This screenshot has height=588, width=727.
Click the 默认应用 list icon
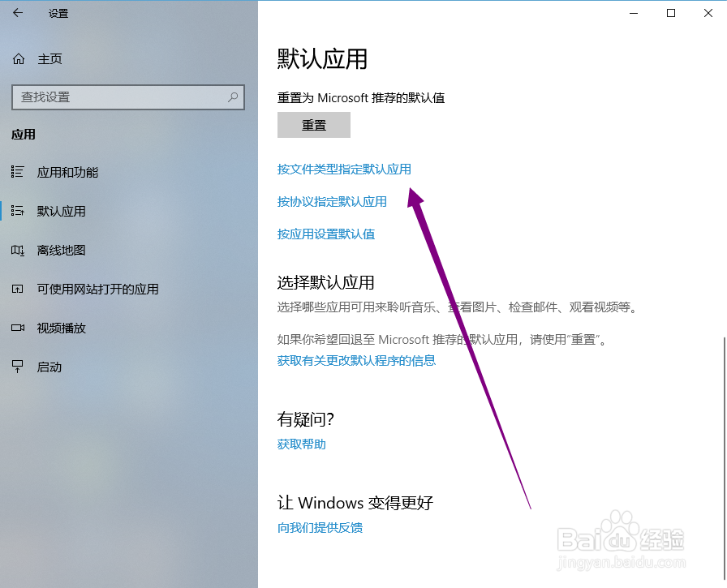18,211
